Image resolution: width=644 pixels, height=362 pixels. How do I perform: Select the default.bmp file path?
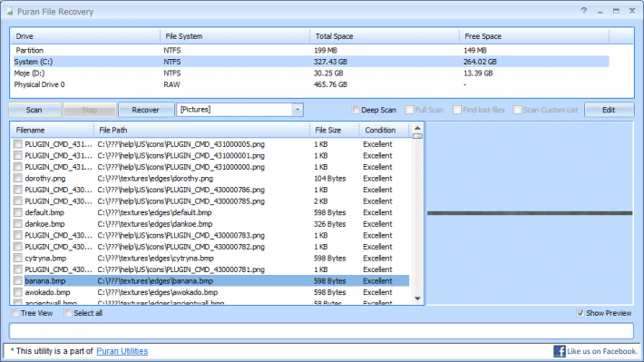[154, 212]
